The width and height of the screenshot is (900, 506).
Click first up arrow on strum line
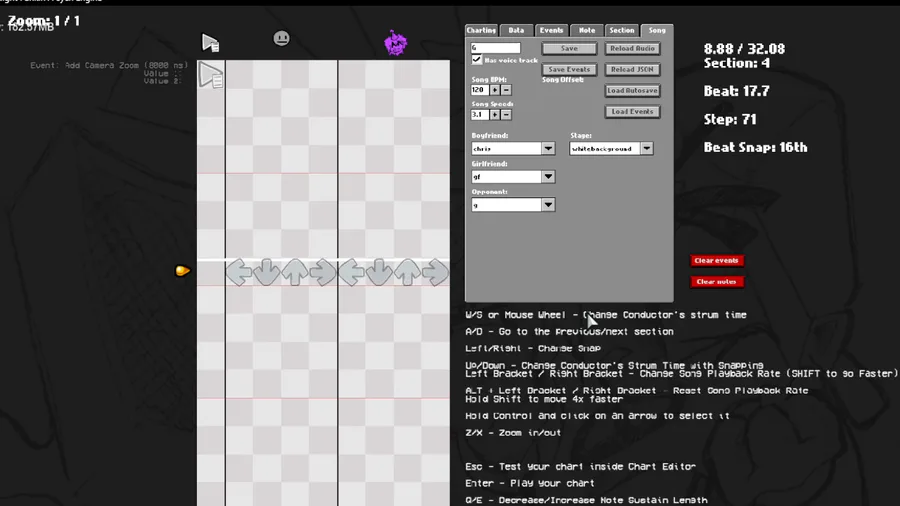click(x=295, y=272)
